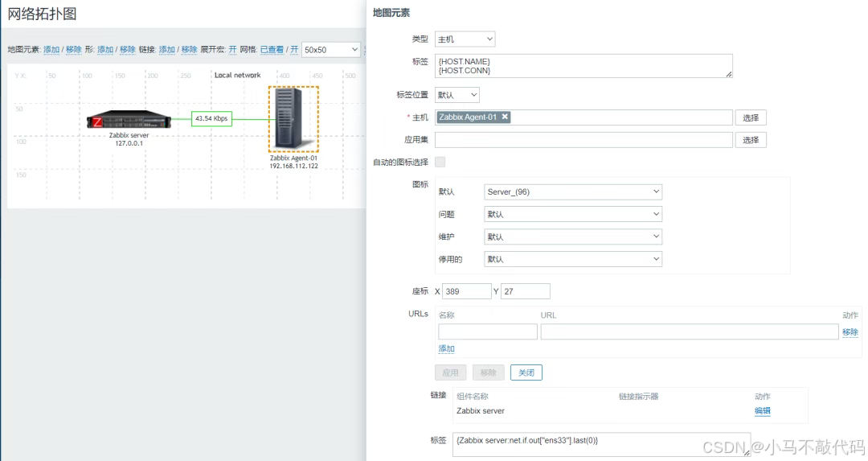Viewport: 868px width, 461px height.
Task: Remove Zabbix Agent-01 tag via x icon
Action: (x=505, y=117)
